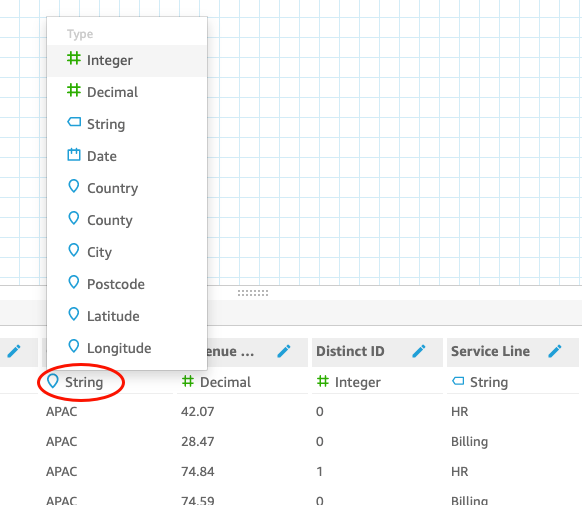Open the Decimal data type dropdown
Screen dimensions: 582x505
coord(216,382)
